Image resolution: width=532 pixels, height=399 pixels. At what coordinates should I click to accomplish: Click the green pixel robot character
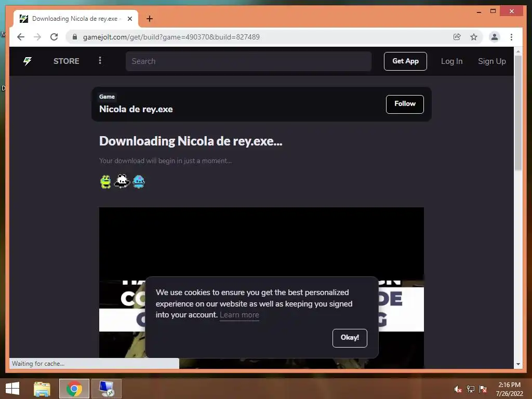pyautogui.click(x=105, y=181)
